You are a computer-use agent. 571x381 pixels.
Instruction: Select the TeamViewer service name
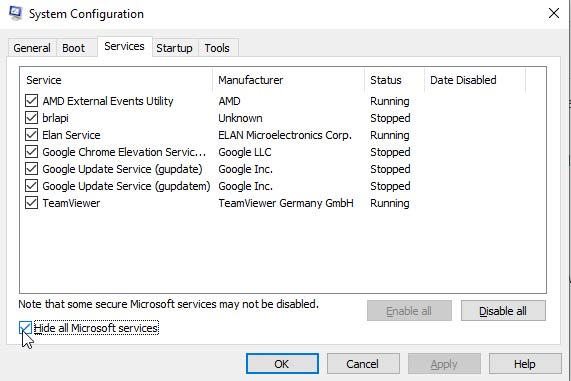[71, 203]
